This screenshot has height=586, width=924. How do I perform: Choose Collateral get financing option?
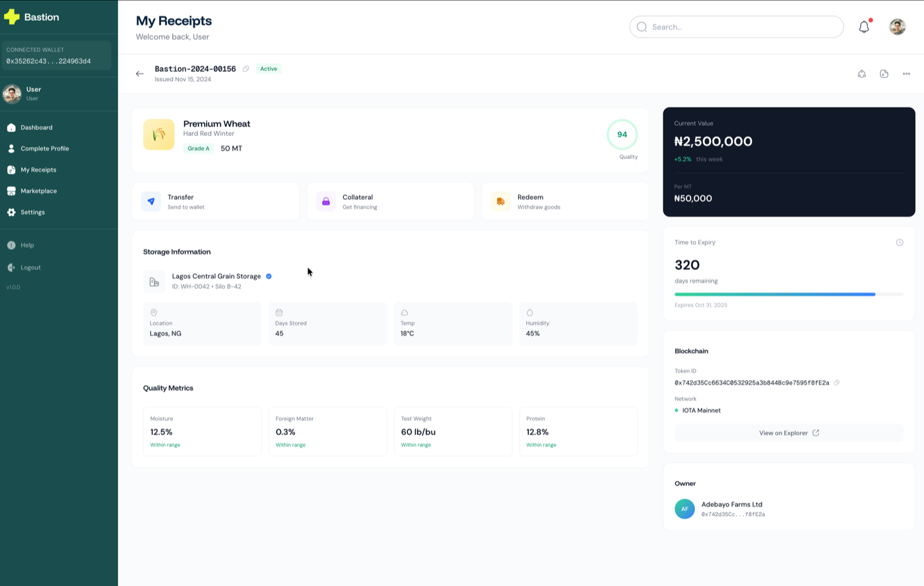pos(390,202)
